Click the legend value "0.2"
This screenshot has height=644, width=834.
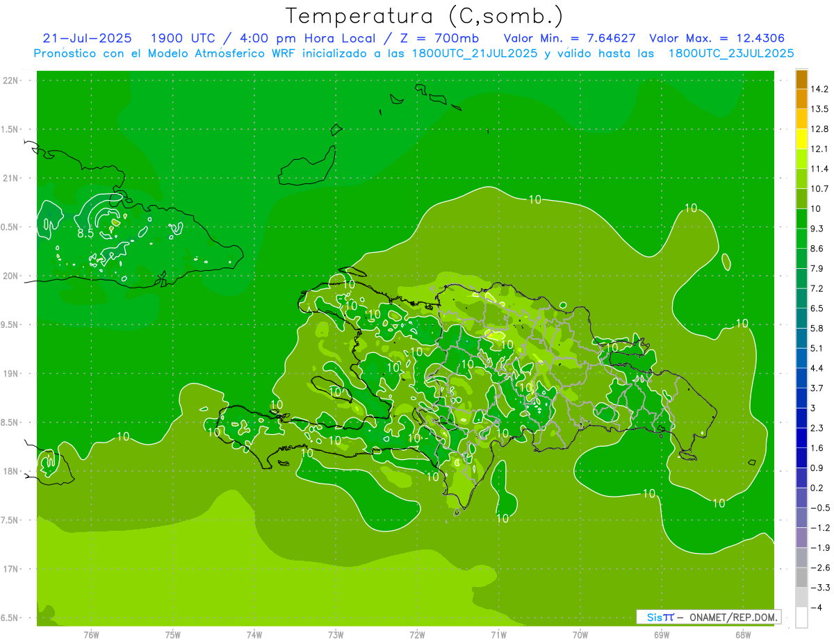818,488
